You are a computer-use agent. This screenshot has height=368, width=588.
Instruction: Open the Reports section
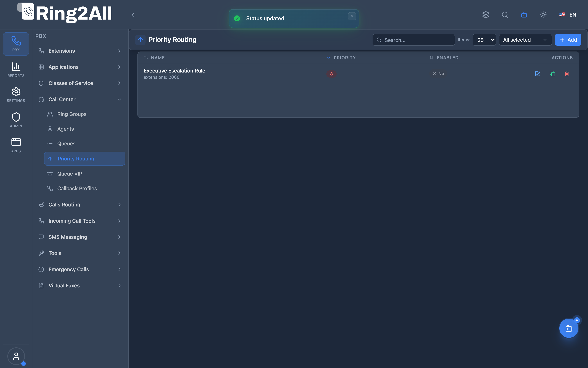16,70
